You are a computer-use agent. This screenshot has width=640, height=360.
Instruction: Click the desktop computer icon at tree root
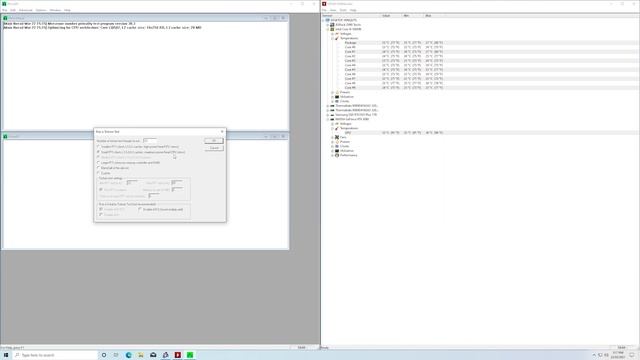pos(327,20)
